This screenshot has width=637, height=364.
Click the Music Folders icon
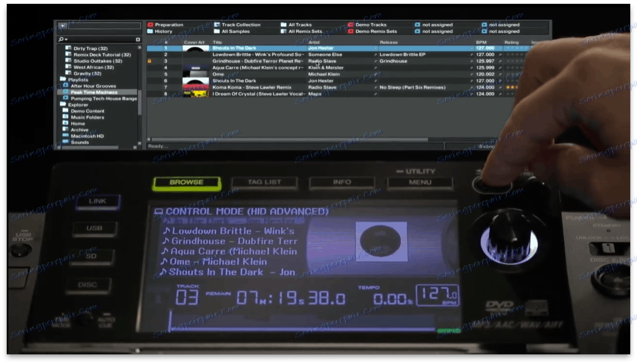point(66,117)
